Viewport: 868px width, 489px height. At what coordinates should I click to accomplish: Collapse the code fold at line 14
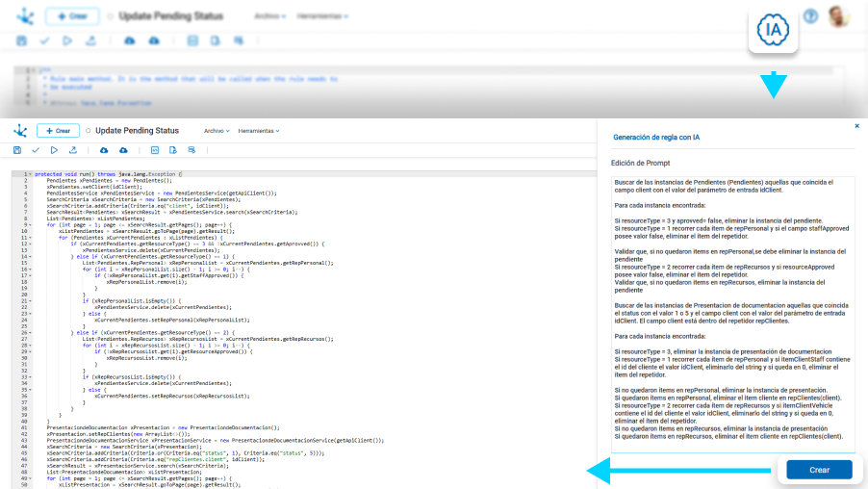tap(31, 254)
